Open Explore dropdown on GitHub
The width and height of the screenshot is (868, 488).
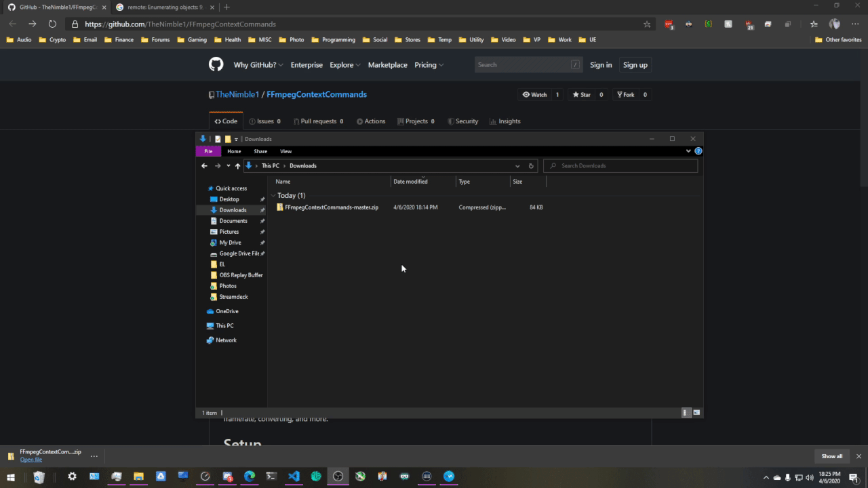(344, 65)
